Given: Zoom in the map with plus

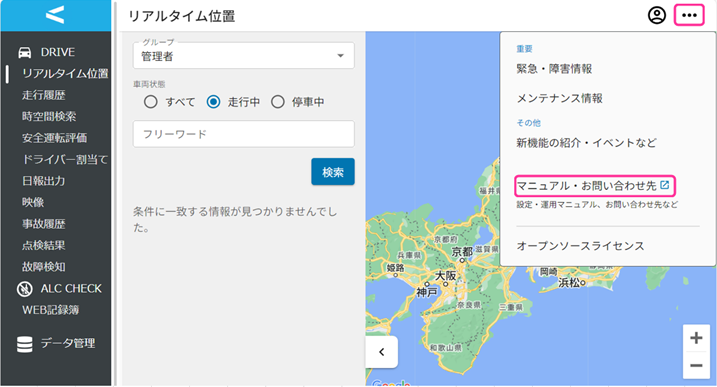Looking at the screenshot, I should [696, 338].
